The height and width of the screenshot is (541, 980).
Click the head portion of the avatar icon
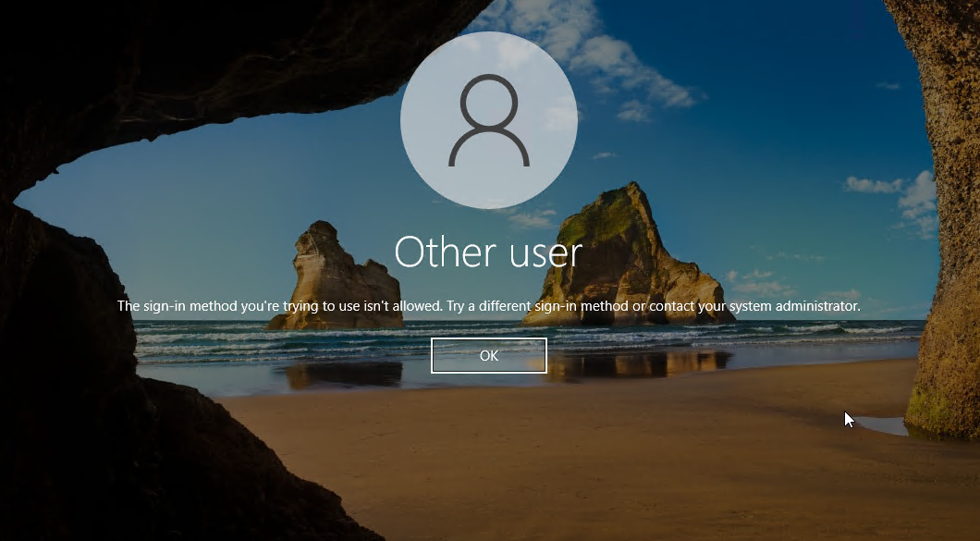pos(488,100)
